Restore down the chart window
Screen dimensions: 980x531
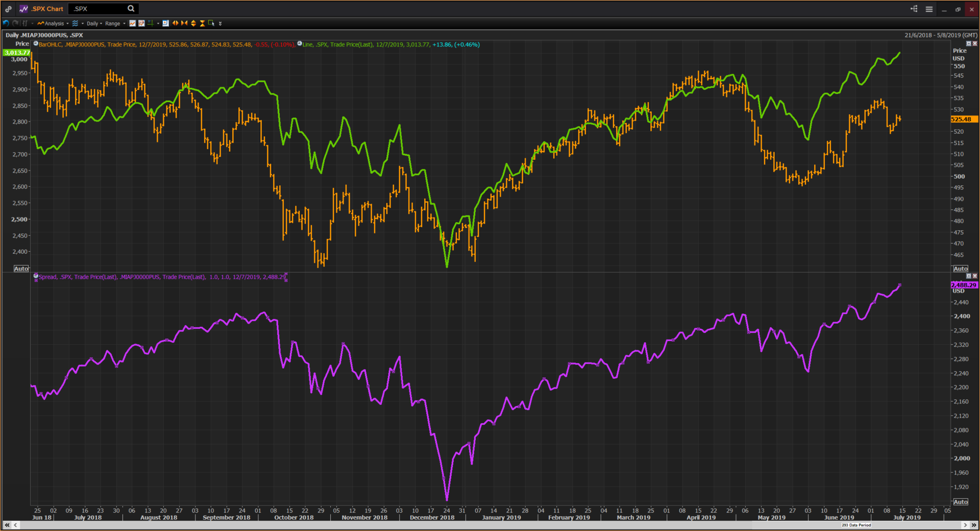click(x=958, y=9)
